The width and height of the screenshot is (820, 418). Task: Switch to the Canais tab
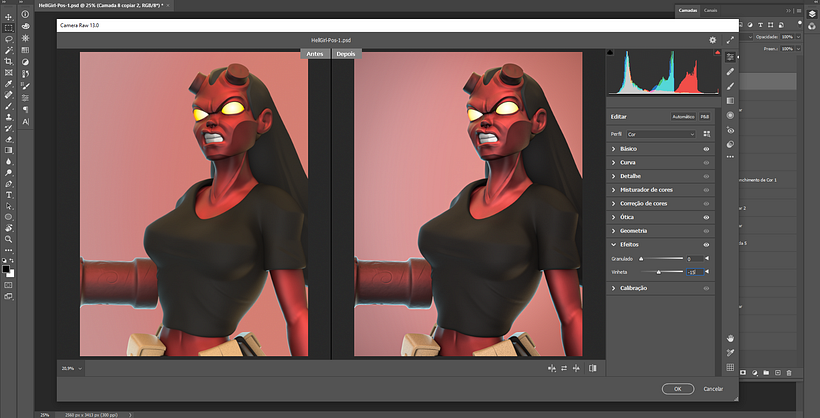coord(711,10)
